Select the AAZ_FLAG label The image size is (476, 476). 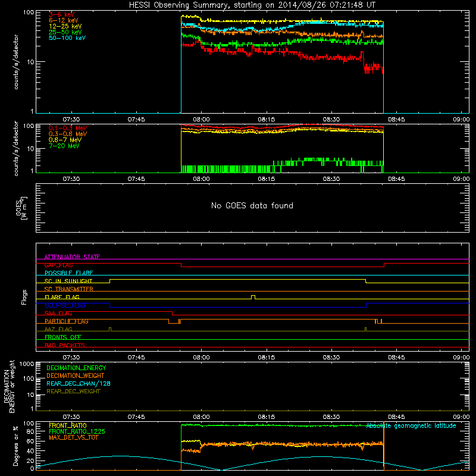point(58,329)
